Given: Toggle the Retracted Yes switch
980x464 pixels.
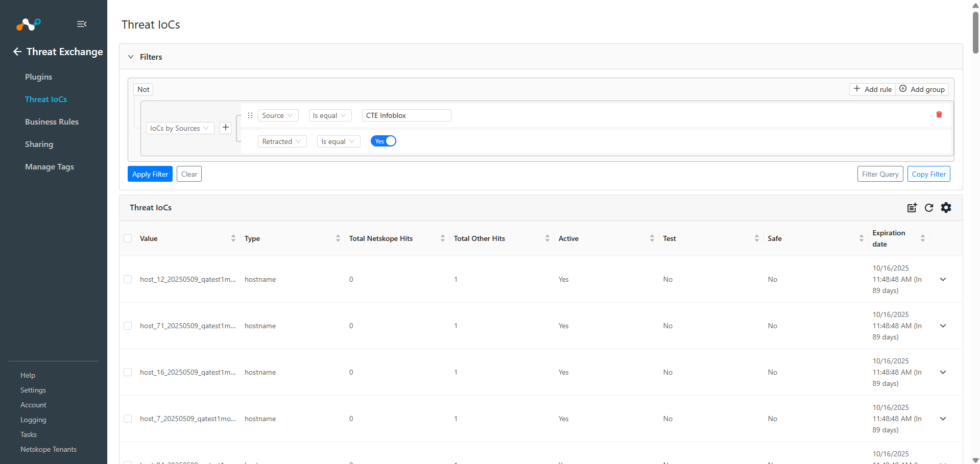Looking at the screenshot, I should 384,141.
